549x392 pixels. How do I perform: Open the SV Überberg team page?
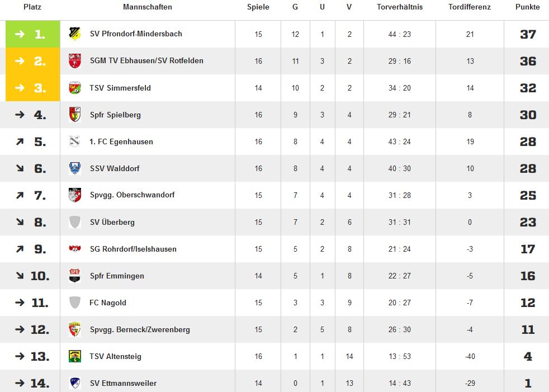[112, 222]
